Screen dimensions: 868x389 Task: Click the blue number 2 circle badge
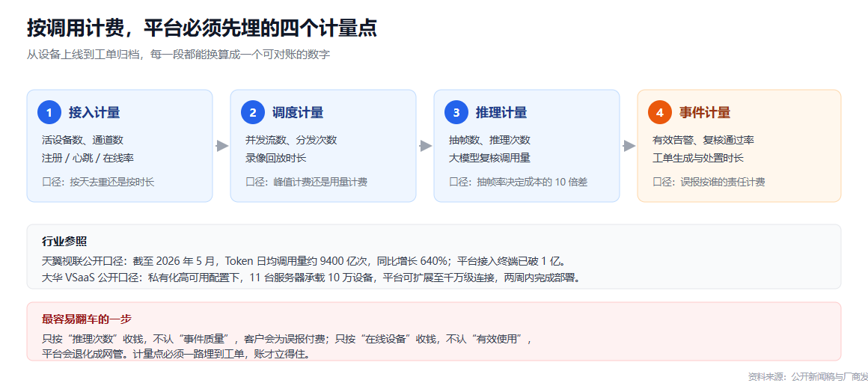click(x=253, y=113)
